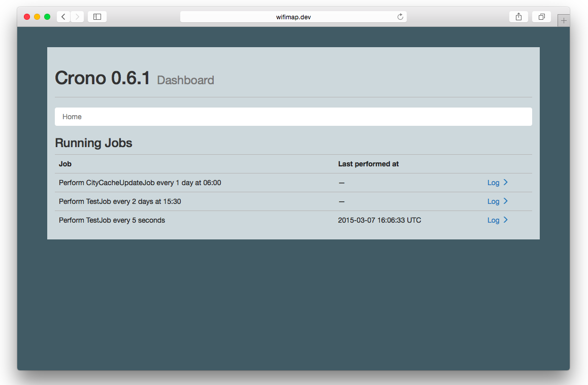This screenshot has height=385, width=588.
Task: Open a new tab with plus button
Action: [564, 21]
